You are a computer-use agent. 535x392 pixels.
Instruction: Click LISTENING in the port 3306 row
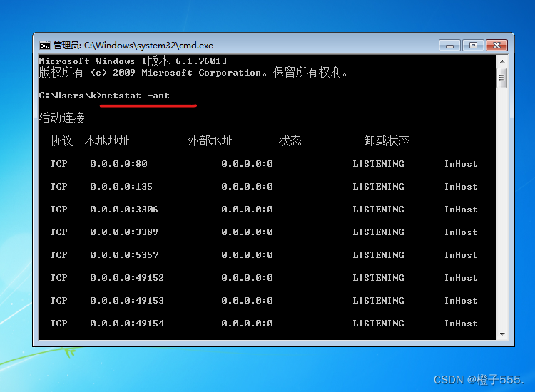click(x=378, y=210)
